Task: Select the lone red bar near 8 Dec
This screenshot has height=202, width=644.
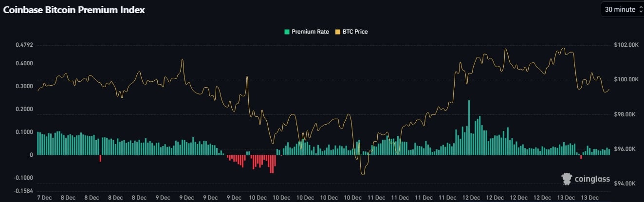Action: click(100, 158)
